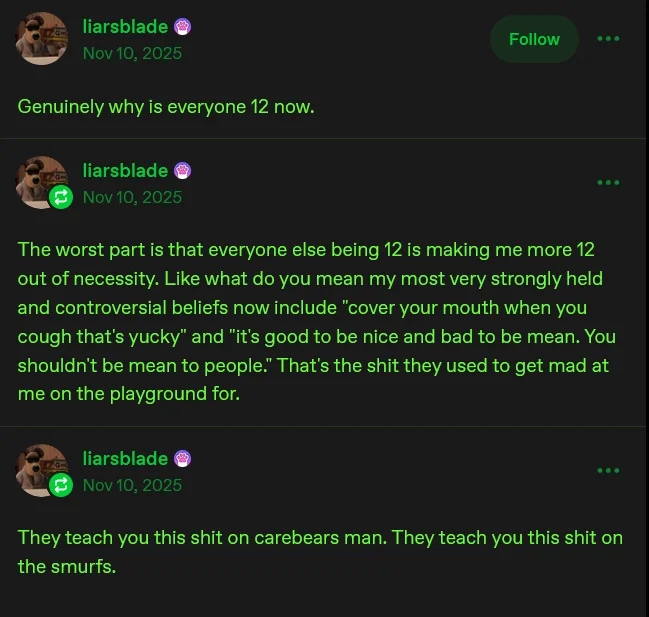Viewport: 649px width, 617px height.
Task: Open the first post's liarsblade avatar
Action: [x=42, y=39]
